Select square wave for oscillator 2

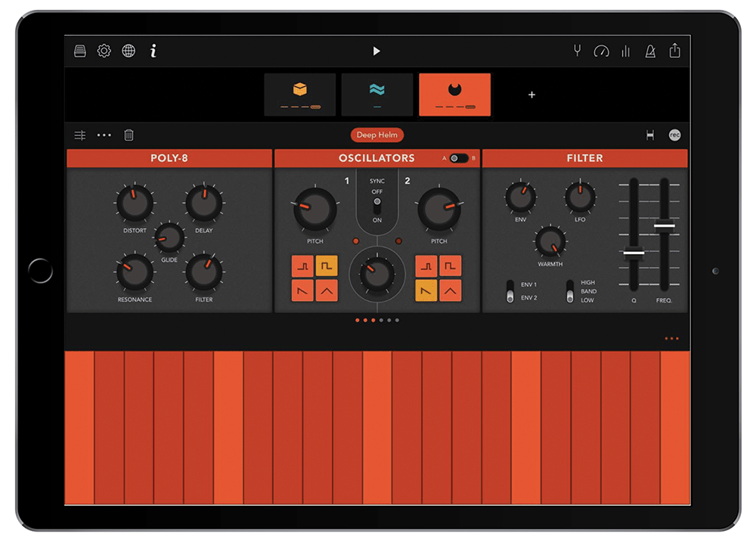(x=451, y=266)
